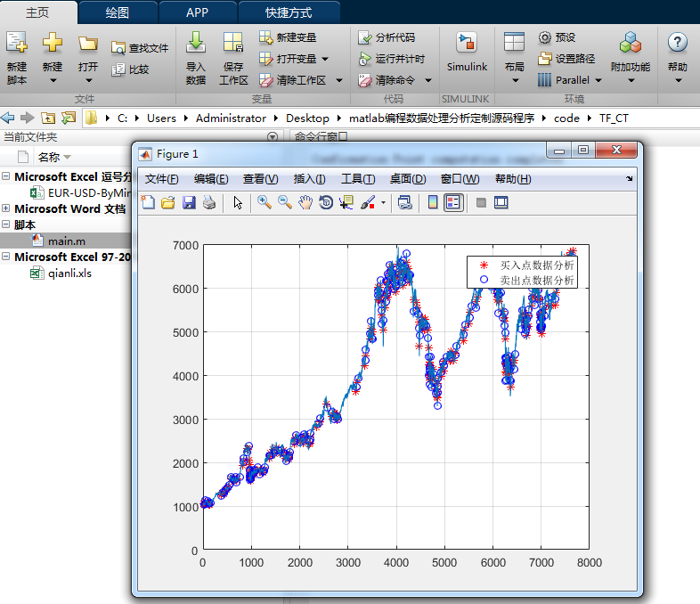Open Simulink from the toolstrip
The height and width of the screenshot is (604, 700).
tap(467, 52)
